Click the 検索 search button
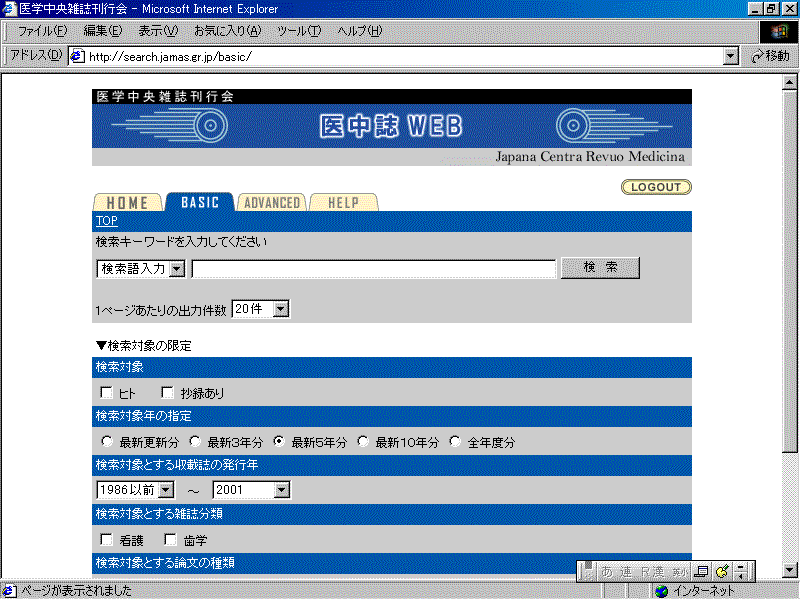The image size is (800, 600). pyautogui.click(x=600, y=267)
